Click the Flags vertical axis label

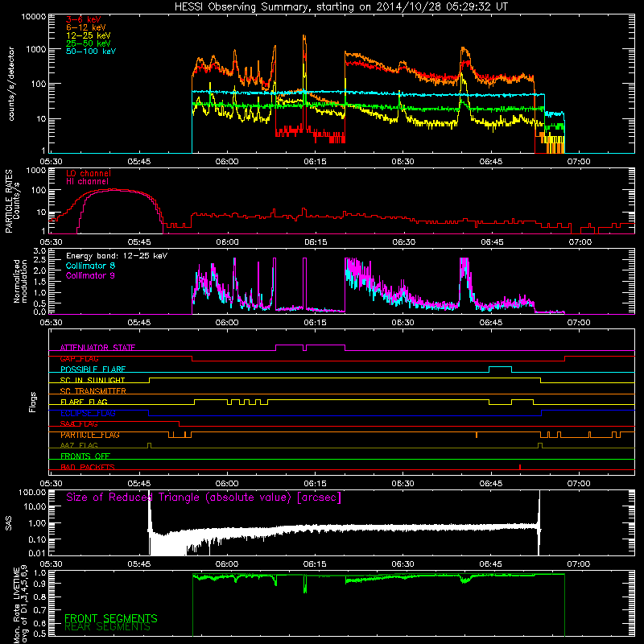point(33,402)
